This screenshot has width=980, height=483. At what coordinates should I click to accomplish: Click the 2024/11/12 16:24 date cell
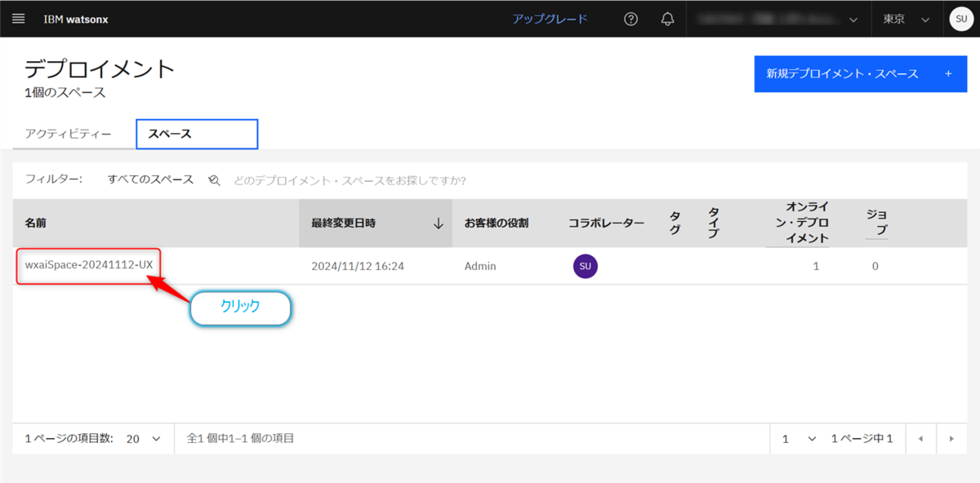358,266
